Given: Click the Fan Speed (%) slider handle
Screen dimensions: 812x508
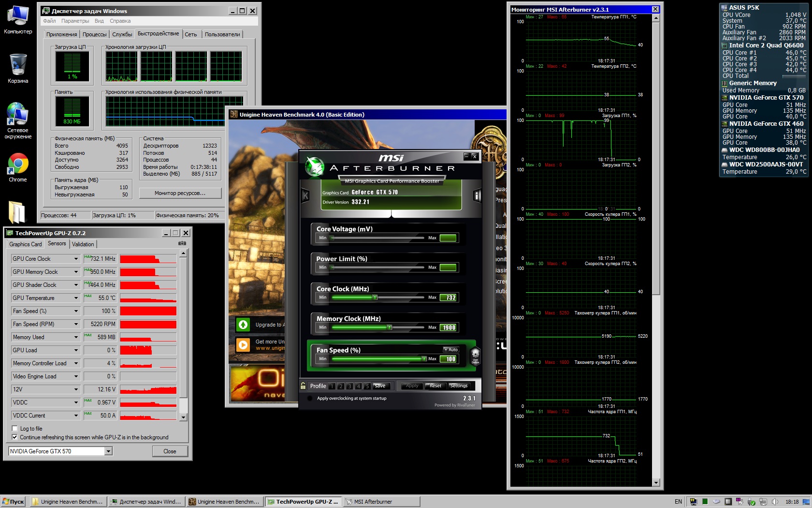Looking at the screenshot, I should tap(424, 359).
